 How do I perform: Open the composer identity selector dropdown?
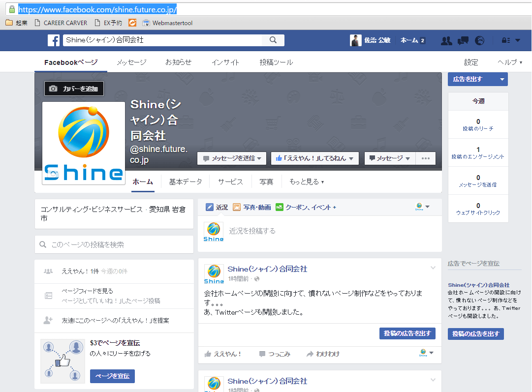[422, 207]
